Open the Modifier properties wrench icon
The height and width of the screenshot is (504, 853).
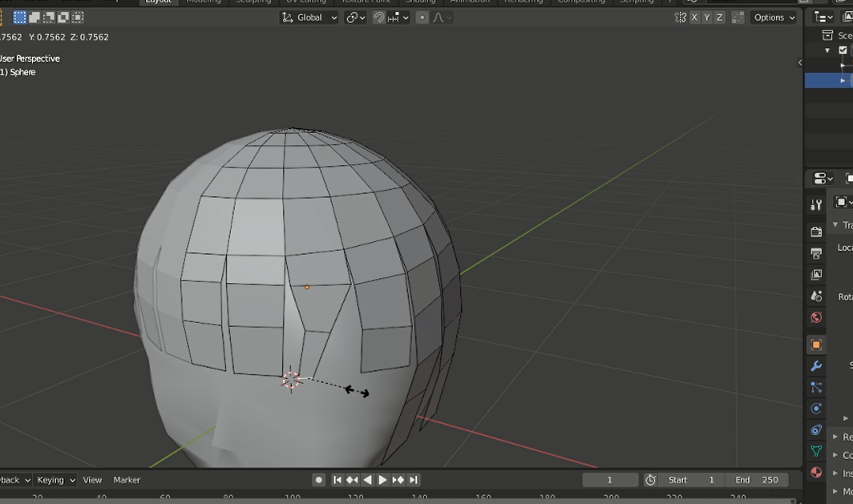click(816, 366)
